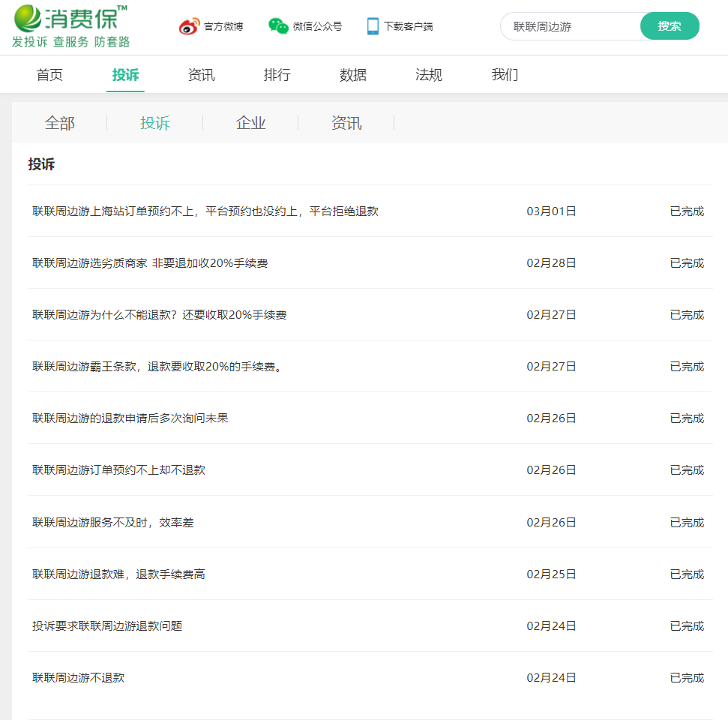Go to the 首页 nav item

(x=49, y=75)
